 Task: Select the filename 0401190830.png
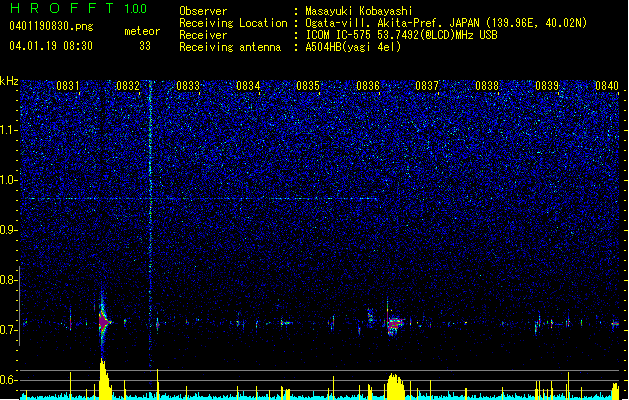click(x=51, y=27)
